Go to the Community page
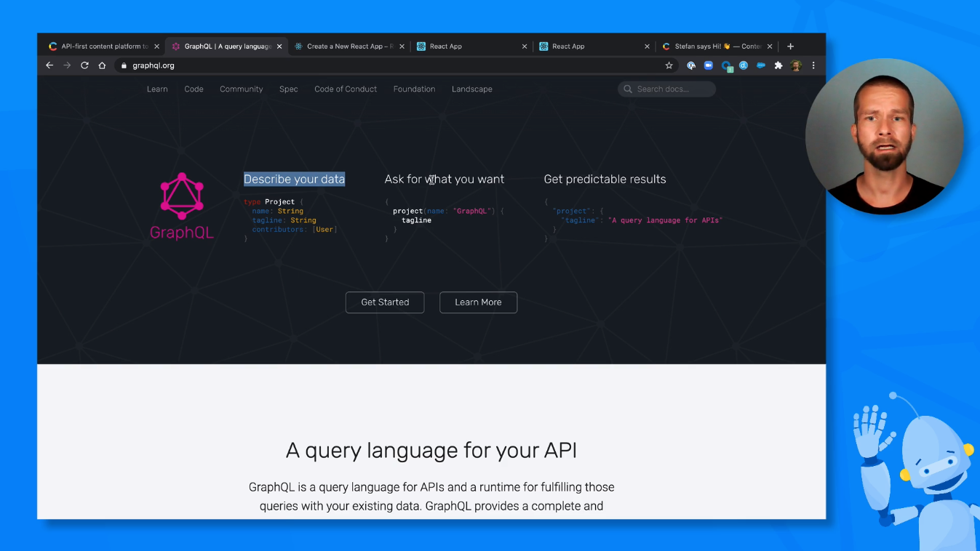Screen dimensions: 980x551 point(241,89)
